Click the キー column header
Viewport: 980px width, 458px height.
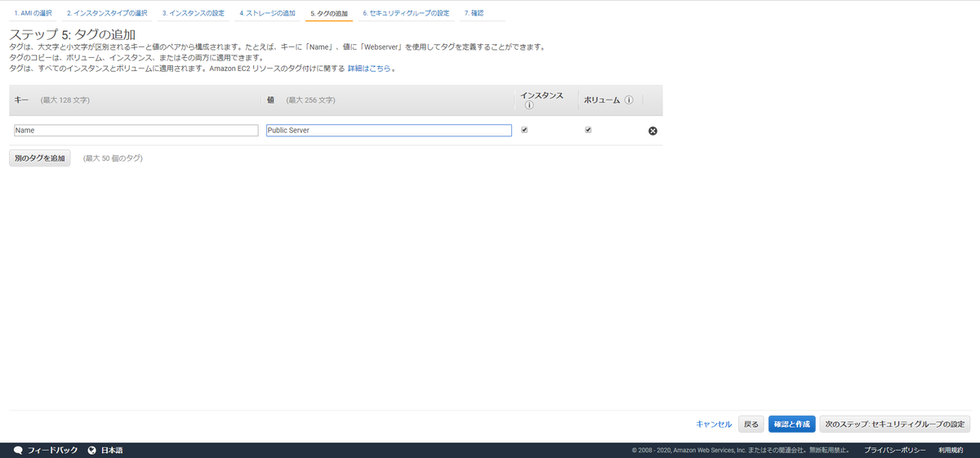22,100
